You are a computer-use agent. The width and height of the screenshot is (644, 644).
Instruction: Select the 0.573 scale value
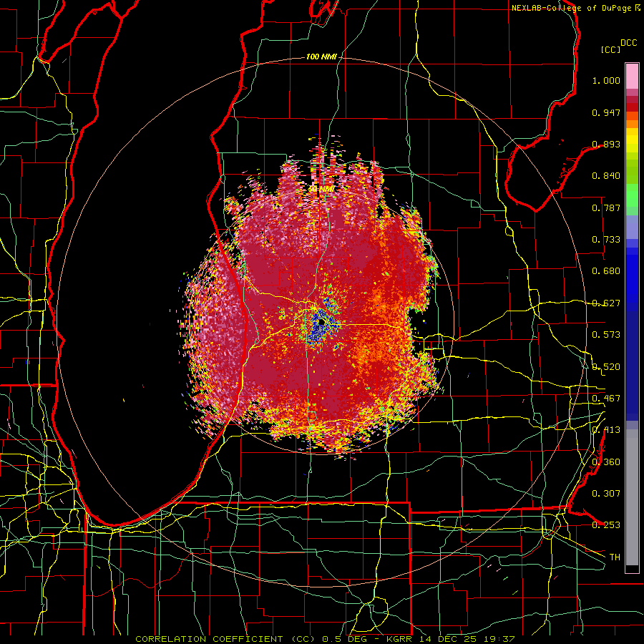(606, 335)
